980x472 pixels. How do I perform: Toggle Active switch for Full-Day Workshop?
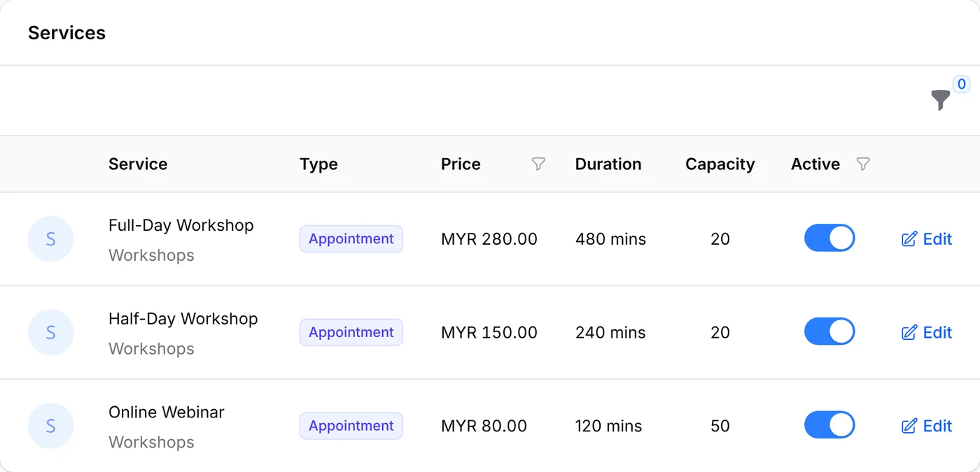coord(829,238)
